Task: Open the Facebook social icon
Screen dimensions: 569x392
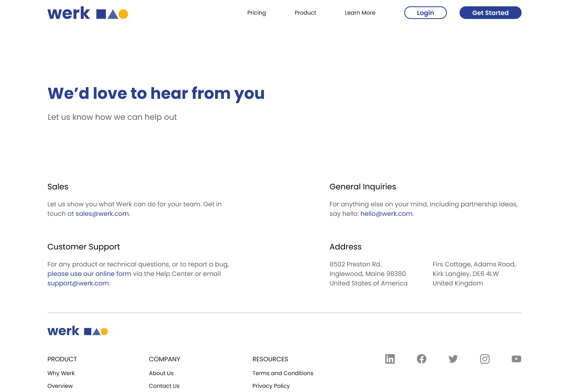Action: [421, 359]
